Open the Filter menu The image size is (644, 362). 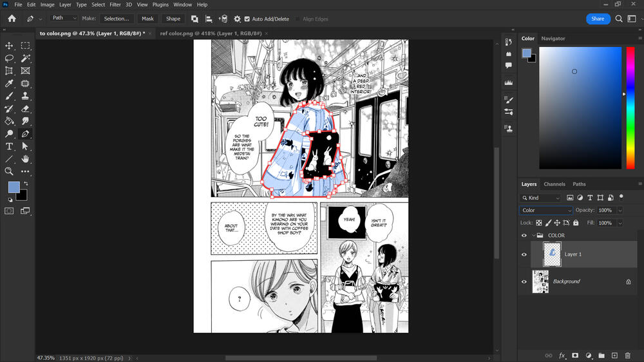115,5
